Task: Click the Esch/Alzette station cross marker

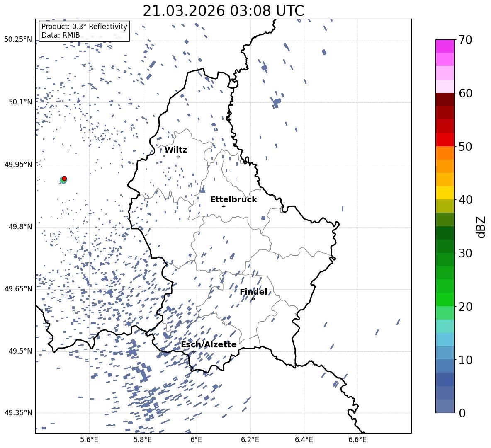Action: (x=194, y=351)
